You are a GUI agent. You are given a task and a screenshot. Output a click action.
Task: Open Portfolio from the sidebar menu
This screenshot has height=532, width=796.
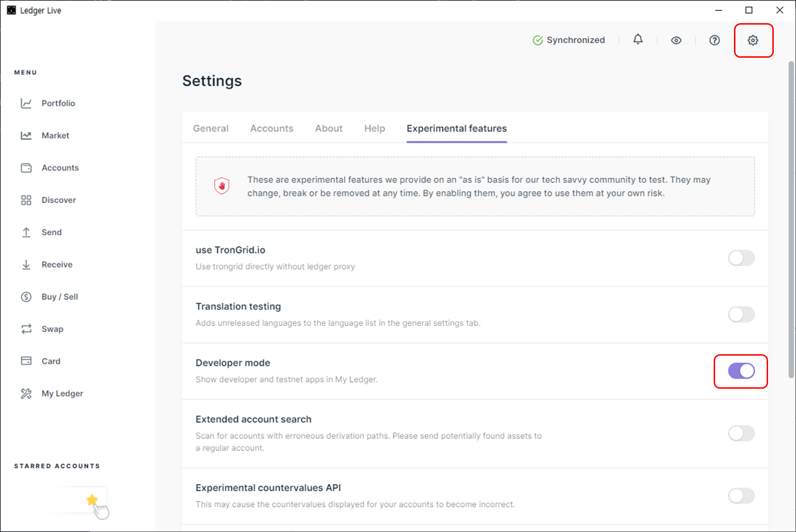pos(58,103)
